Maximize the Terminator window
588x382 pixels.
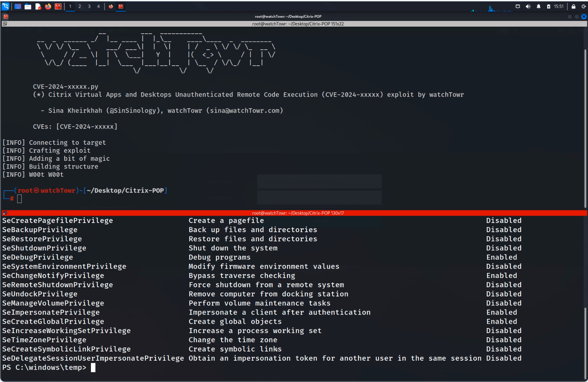point(577,16)
